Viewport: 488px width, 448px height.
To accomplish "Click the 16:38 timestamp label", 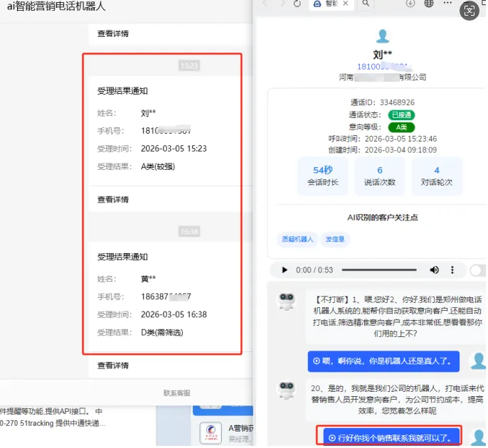I will pos(189,232).
